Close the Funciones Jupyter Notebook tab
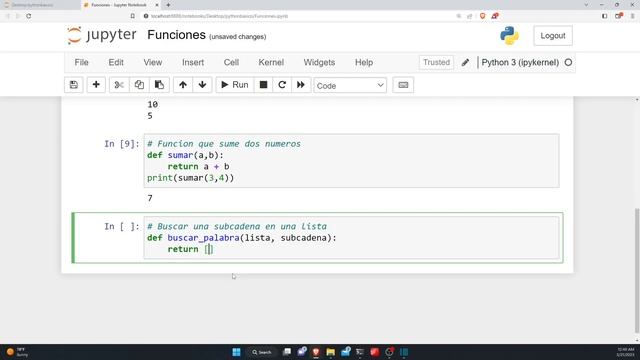 (157, 5)
